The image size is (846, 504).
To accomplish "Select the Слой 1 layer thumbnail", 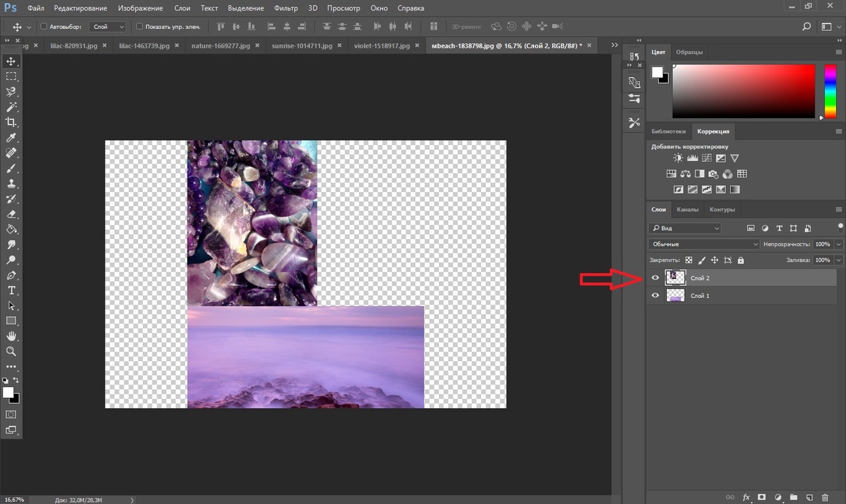I will coord(675,295).
